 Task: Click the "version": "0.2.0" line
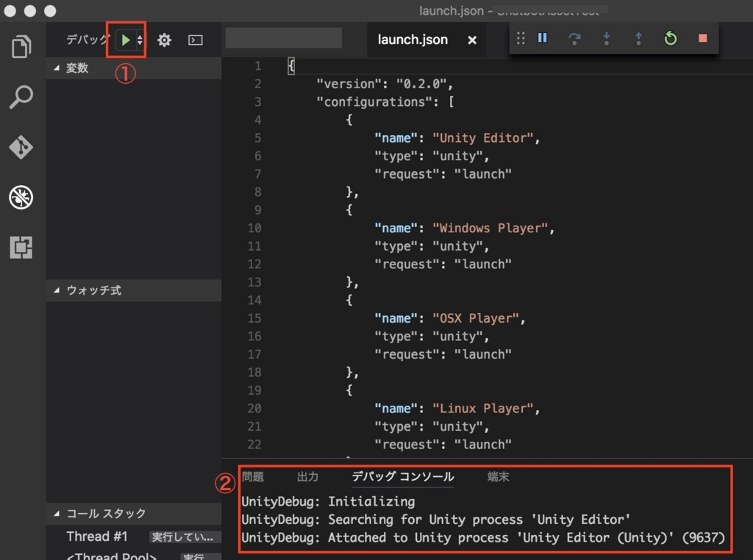(x=384, y=84)
